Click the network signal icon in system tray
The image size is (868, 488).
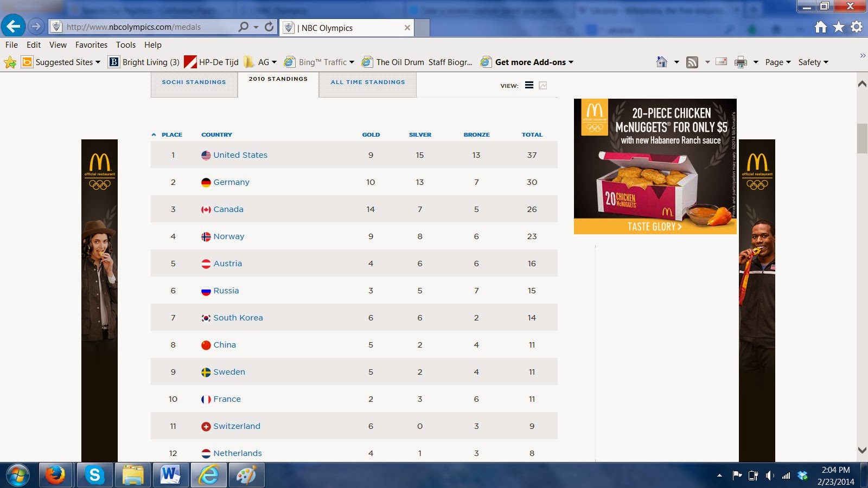point(786,476)
